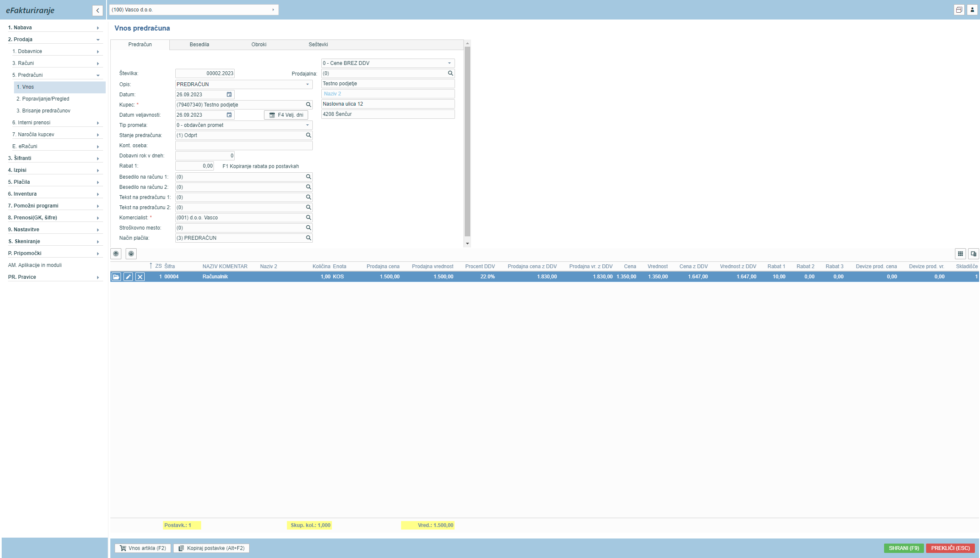This screenshot has height=558, width=980.
Task: Collapse 2. Prodaja menu
Action: 55,39
